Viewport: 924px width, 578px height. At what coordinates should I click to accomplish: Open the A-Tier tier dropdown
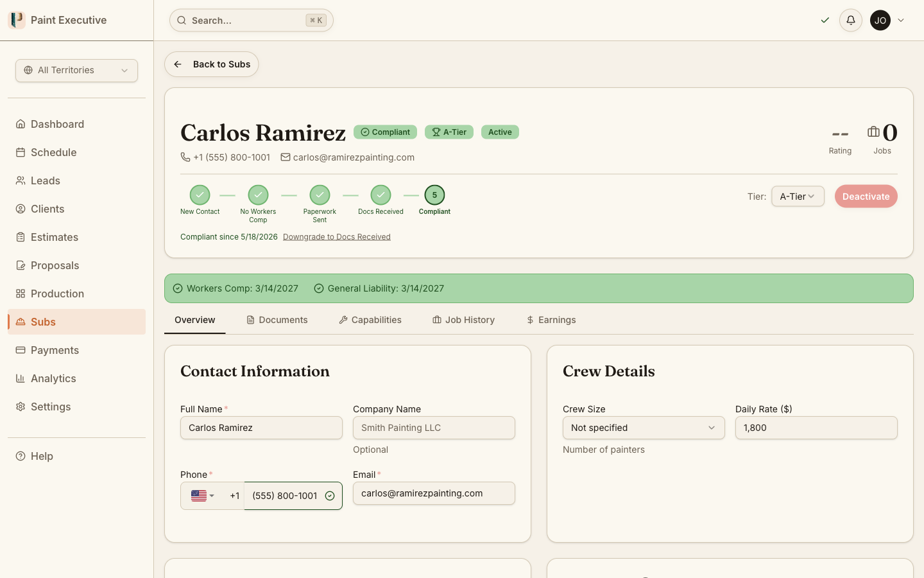798,197
